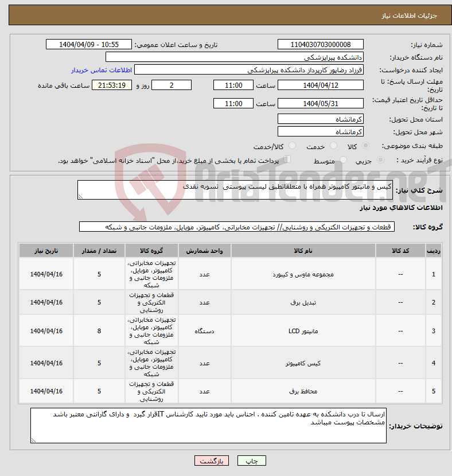Viewport: 452px width, 476px height.
Task: Select the جزیی purchase type radio
Action: point(380,159)
